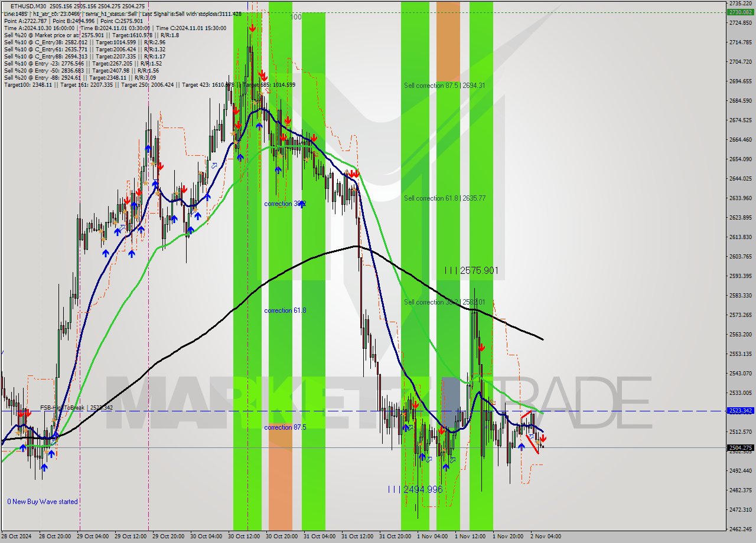
Task: Click the green 2730.082 price tag
Action: (740, 12)
